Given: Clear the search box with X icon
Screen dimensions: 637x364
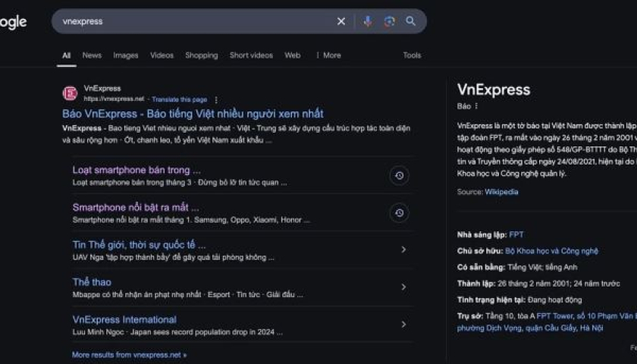Looking at the screenshot, I should point(341,21).
